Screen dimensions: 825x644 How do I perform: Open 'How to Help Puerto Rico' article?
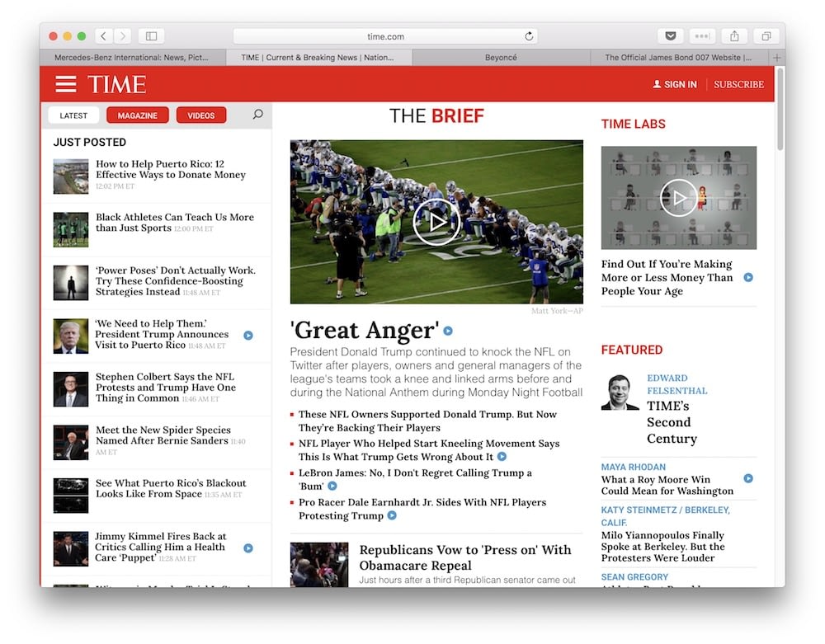(x=171, y=169)
